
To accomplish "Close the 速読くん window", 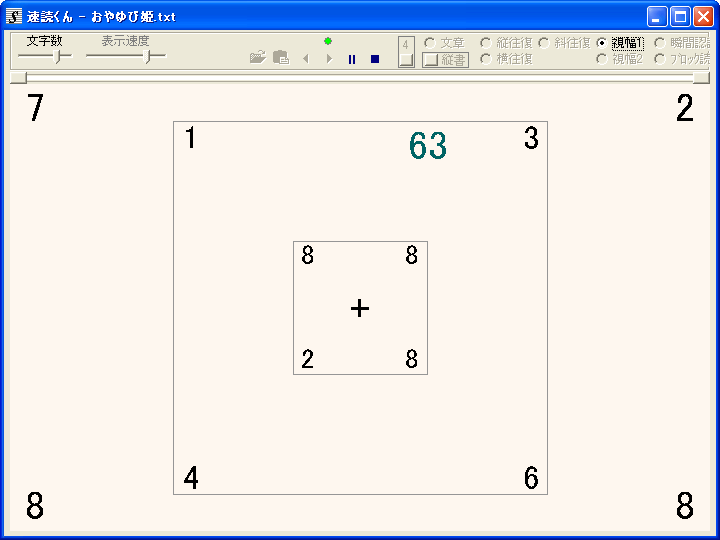I will [x=703, y=17].
